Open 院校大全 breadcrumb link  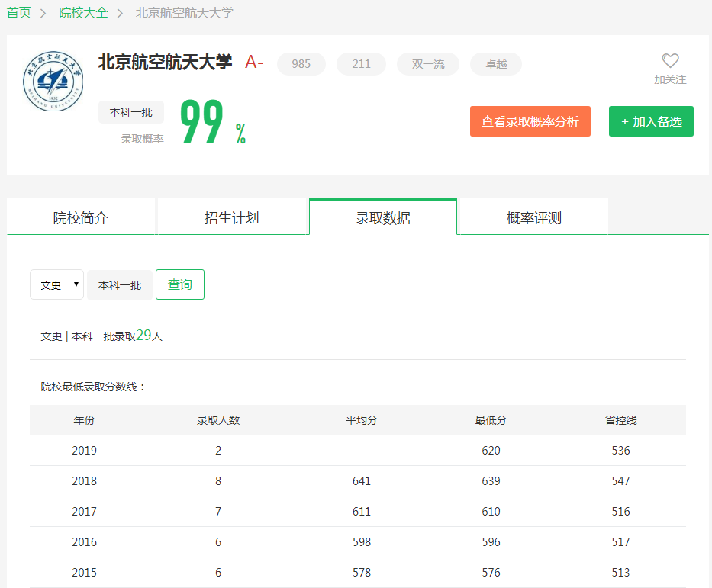click(84, 13)
